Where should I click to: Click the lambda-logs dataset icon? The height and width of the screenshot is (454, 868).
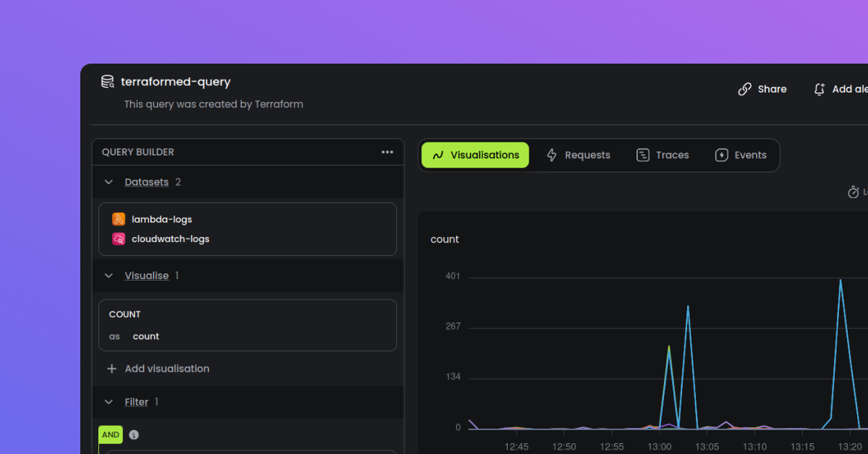pyautogui.click(x=118, y=218)
